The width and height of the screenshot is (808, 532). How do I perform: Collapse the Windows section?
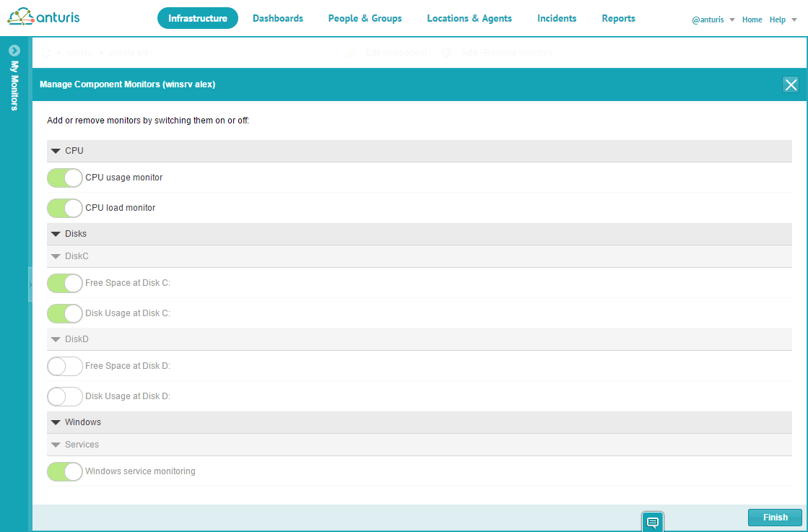click(x=56, y=422)
